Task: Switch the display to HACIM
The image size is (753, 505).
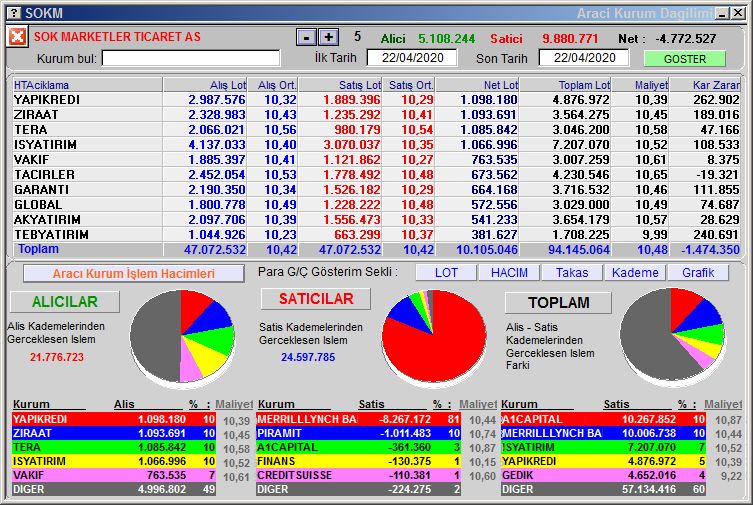Action: click(x=509, y=273)
